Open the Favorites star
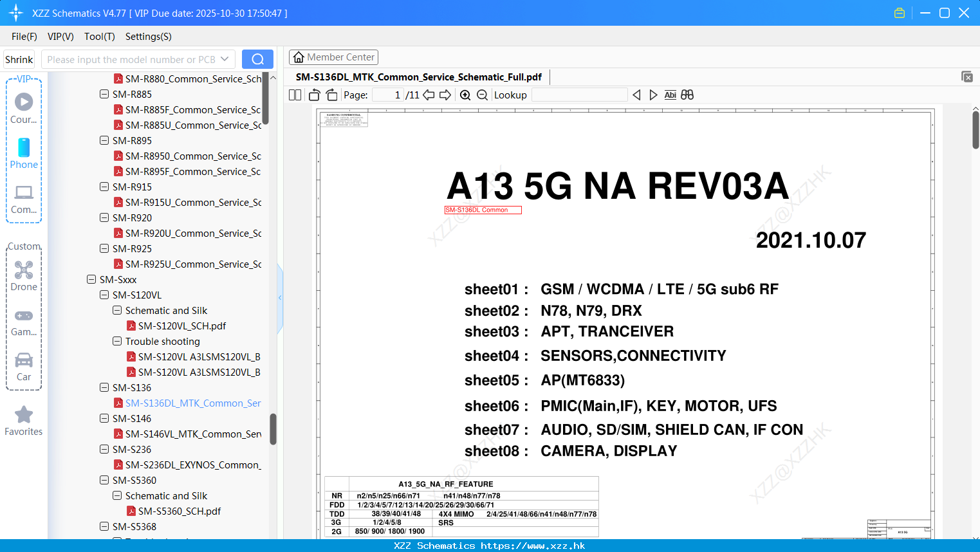The width and height of the screenshot is (980, 552). [24, 421]
